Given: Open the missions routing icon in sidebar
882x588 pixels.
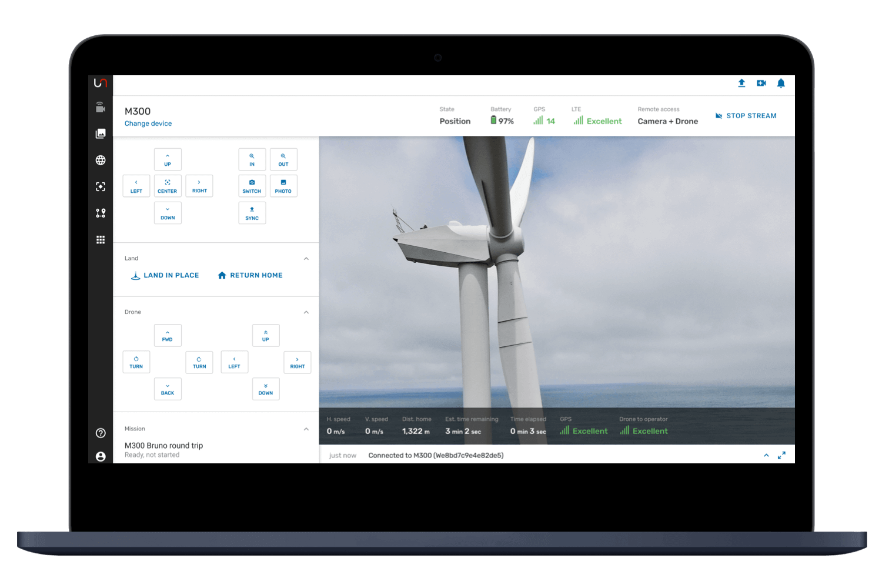Looking at the screenshot, I should click(x=100, y=213).
